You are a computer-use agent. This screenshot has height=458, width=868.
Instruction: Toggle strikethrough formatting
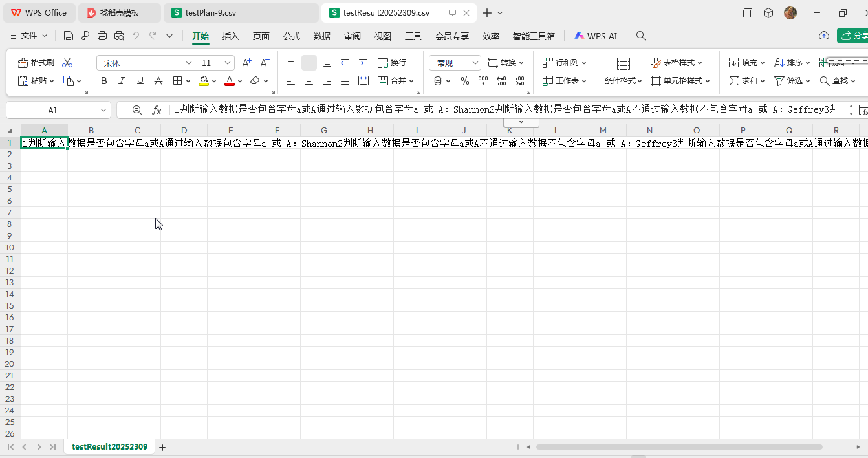tap(158, 81)
